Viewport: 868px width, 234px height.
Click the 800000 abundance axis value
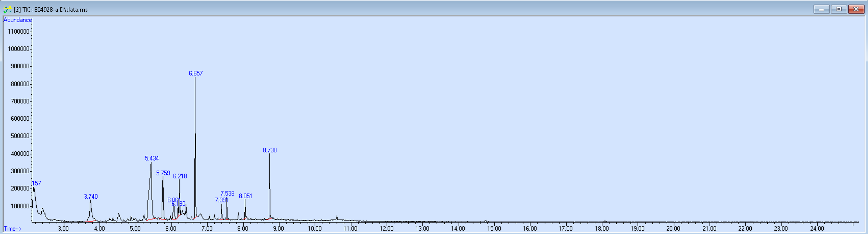pyautogui.click(x=20, y=84)
